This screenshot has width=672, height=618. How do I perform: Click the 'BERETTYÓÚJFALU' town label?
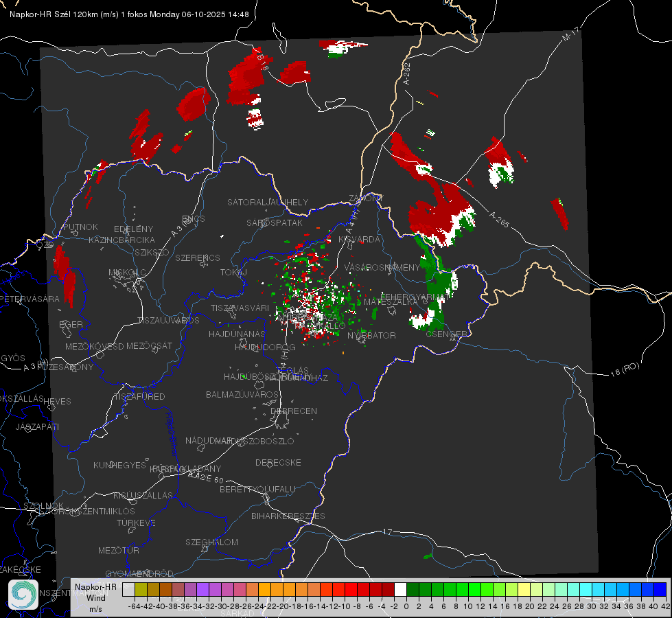(x=257, y=489)
